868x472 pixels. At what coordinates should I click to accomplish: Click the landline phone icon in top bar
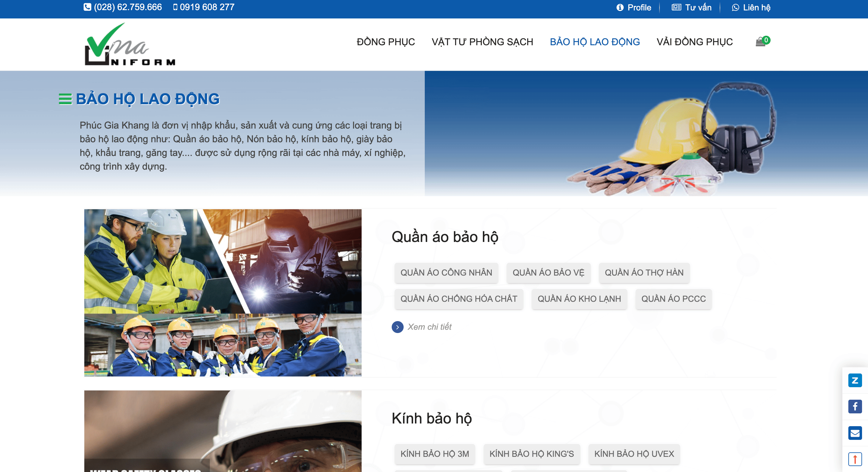(x=87, y=7)
